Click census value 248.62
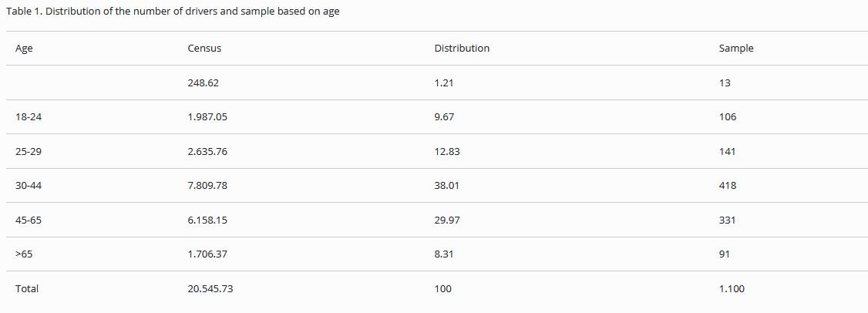The height and width of the screenshot is (313, 868). pyautogui.click(x=204, y=82)
